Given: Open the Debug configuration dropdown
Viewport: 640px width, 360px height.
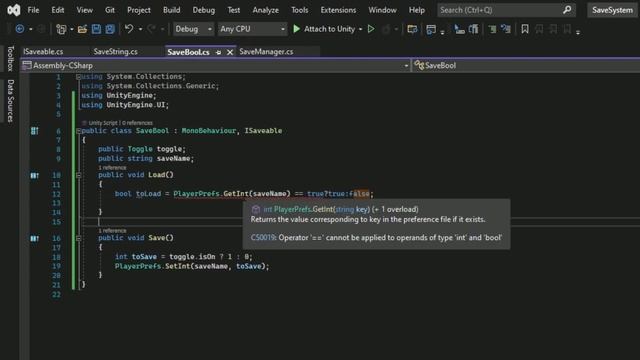Looking at the screenshot, I should click(193, 29).
